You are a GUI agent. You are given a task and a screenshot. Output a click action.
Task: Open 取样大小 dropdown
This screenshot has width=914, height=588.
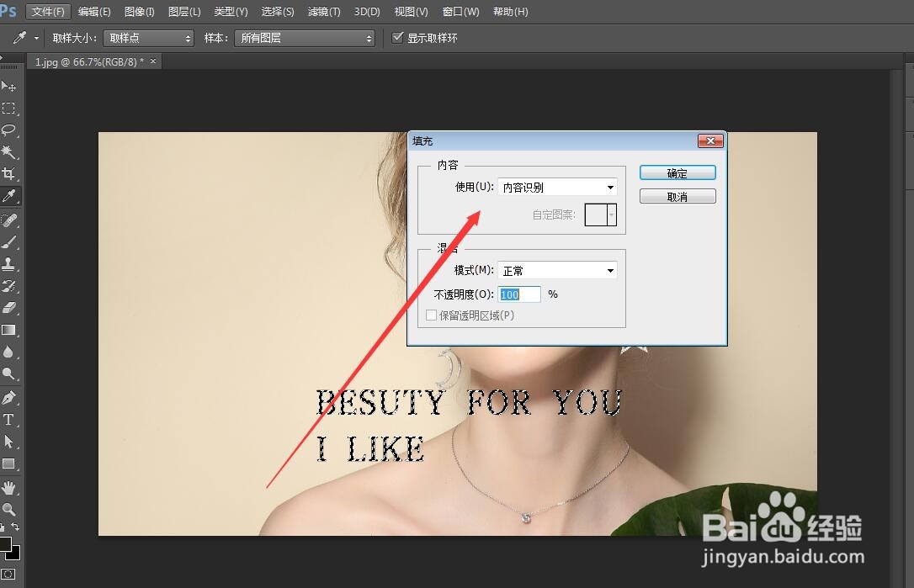(148, 38)
